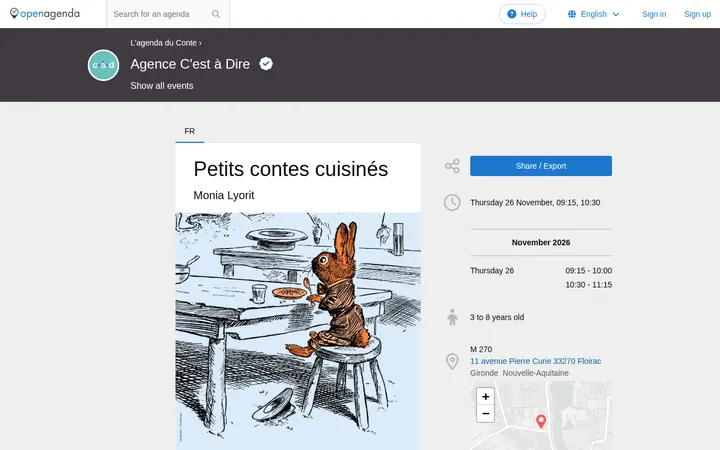Focus the Search for an agenda field

tap(168, 14)
